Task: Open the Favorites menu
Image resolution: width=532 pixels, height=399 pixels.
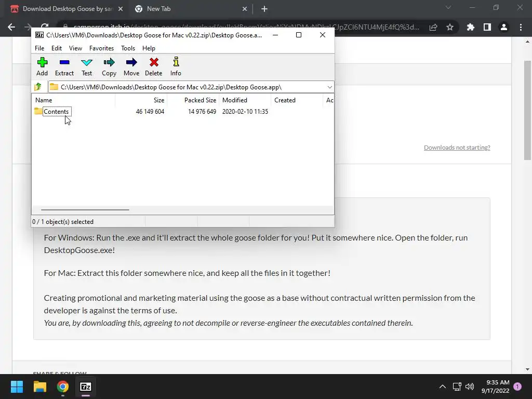Action: point(101,48)
